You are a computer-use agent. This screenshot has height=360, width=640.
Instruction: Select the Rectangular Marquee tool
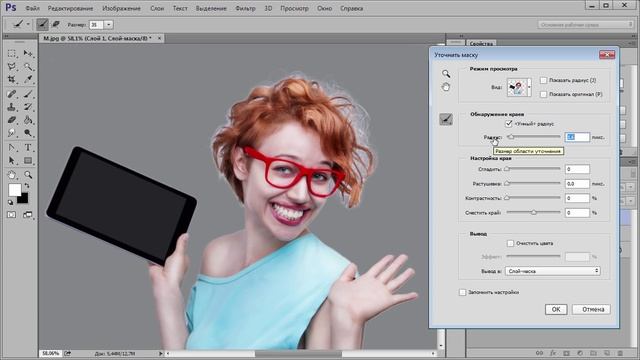pos(11,53)
